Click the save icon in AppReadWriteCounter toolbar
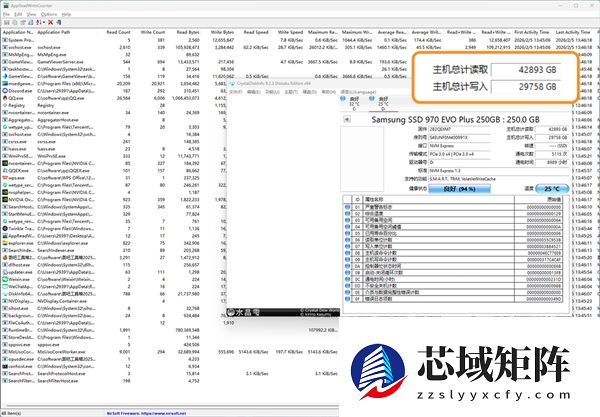600x417 pixels. point(7,23)
